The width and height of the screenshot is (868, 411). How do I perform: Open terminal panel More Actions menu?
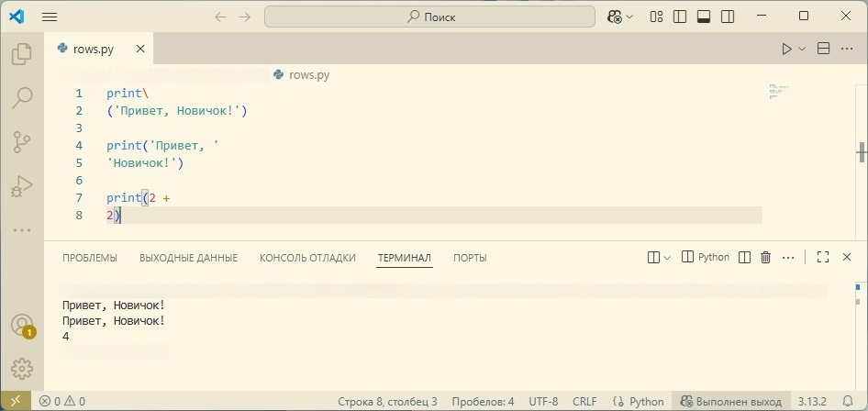(x=788, y=257)
